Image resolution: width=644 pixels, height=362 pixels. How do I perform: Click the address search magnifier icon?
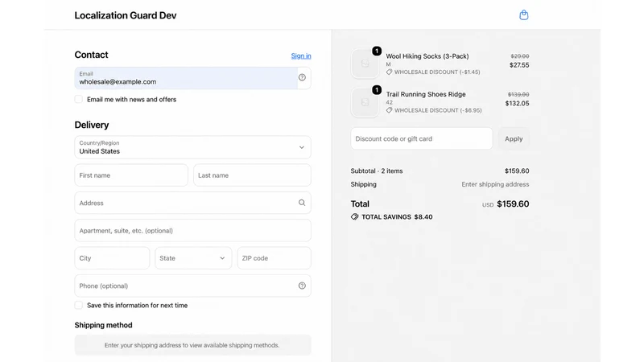302,203
